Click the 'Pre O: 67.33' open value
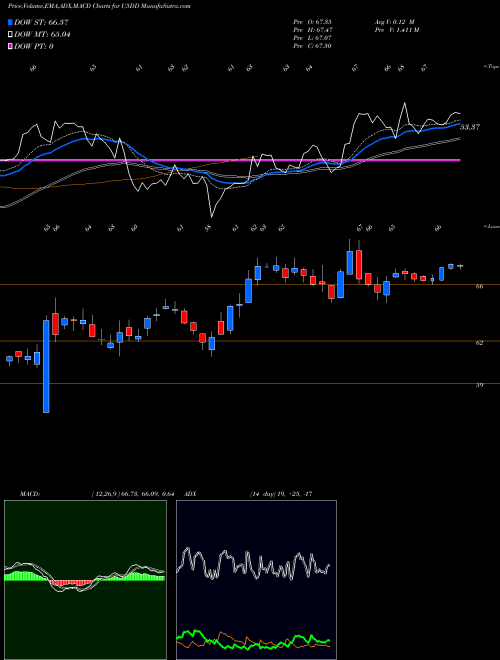This screenshot has width=500, height=660. 312,22
